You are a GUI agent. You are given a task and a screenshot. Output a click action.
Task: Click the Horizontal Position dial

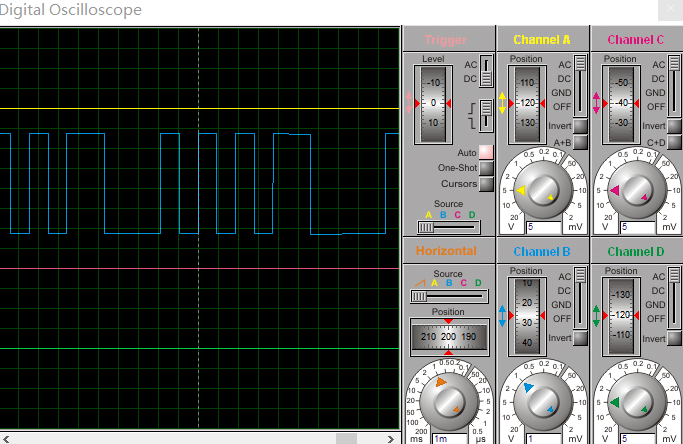coord(449,337)
